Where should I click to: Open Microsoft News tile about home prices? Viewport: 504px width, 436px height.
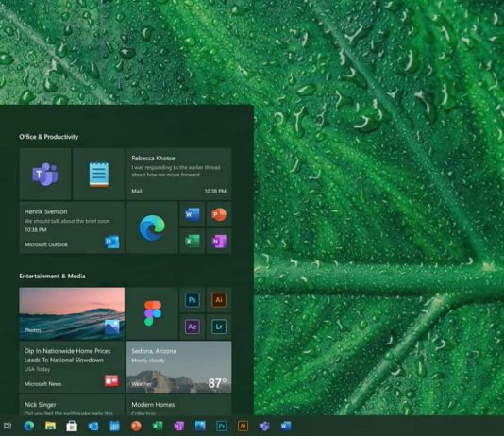coord(72,367)
